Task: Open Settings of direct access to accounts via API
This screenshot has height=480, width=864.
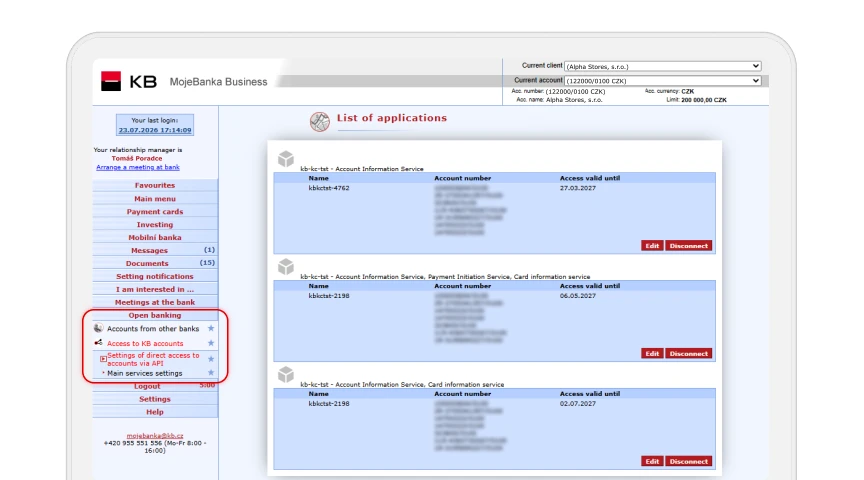Action: coord(153,359)
